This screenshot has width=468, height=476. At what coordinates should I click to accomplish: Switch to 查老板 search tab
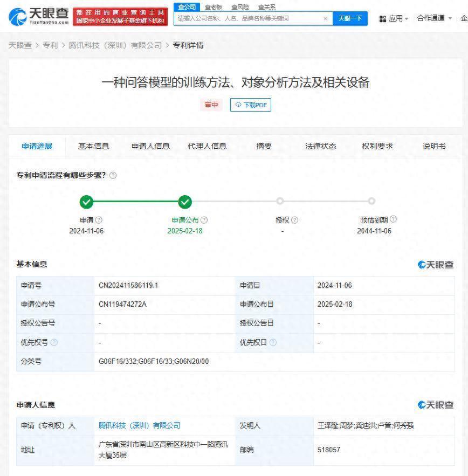[214, 7]
